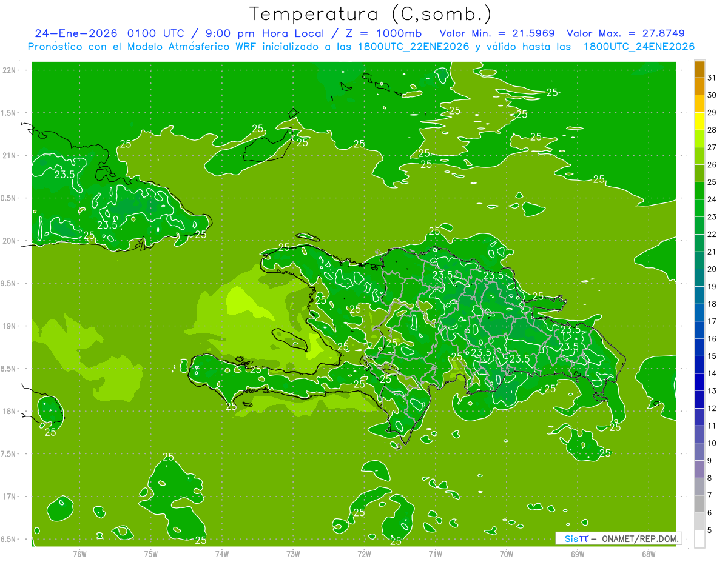The width and height of the screenshot is (728, 562).
Task: Click legend value "18" on color bar
Action: pyautogui.click(x=712, y=304)
